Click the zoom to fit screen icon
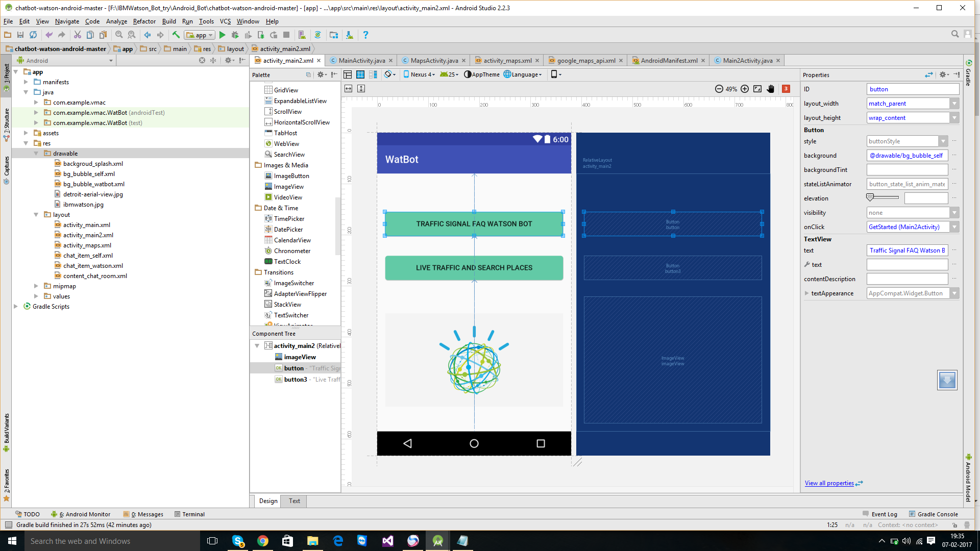 757,89
